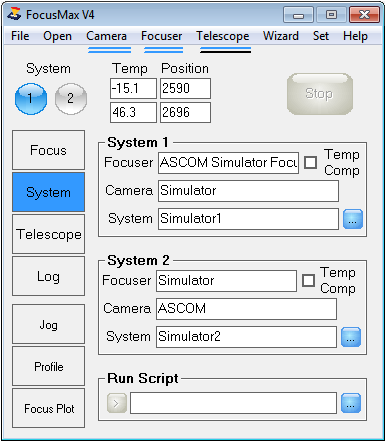Open the Camera menu
Viewport: 386px width, 442px height.
click(106, 36)
